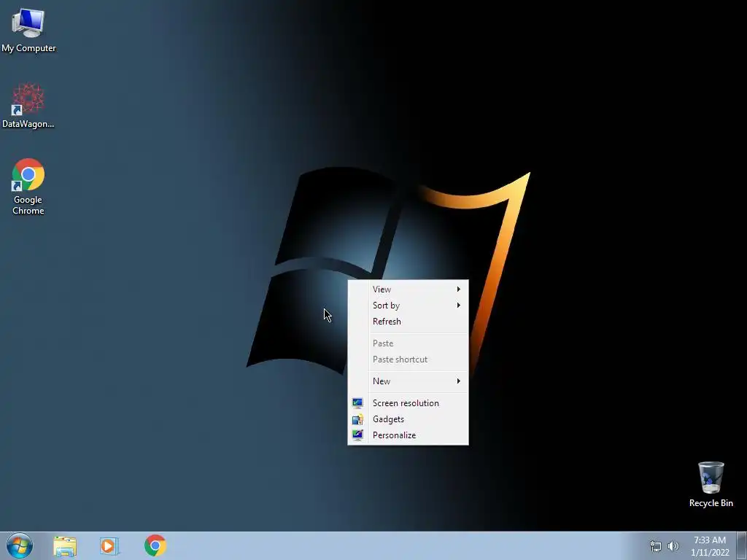
Task: Select the Recycle Bin icon
Action: coord(711,484)
